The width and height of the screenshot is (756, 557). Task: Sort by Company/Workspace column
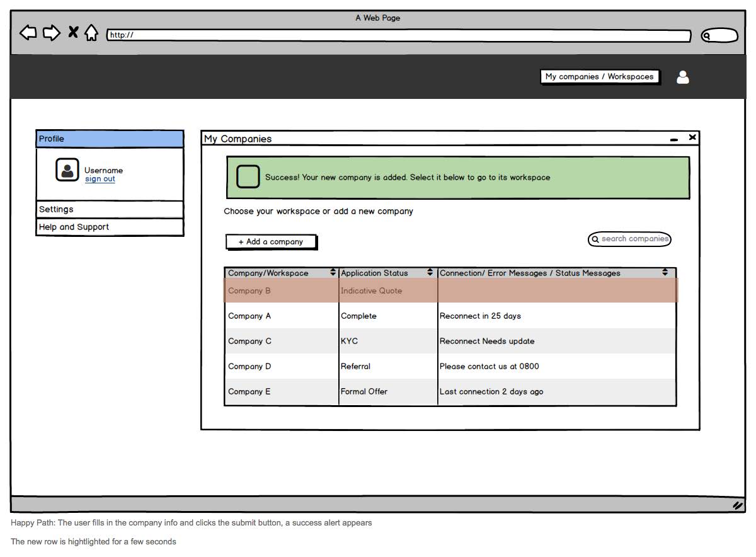(x=333, y=273)
